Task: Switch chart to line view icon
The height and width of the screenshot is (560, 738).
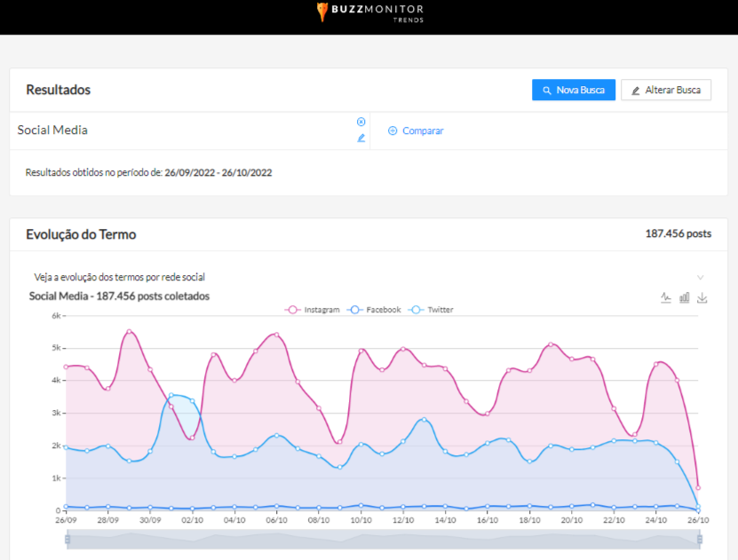Action: click(666, 297)
